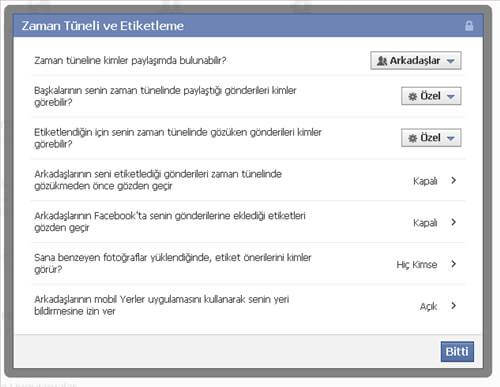Expand the Hiç Kimse etiket önerileri chevron
500x387 pixels.
click(453, 264)
